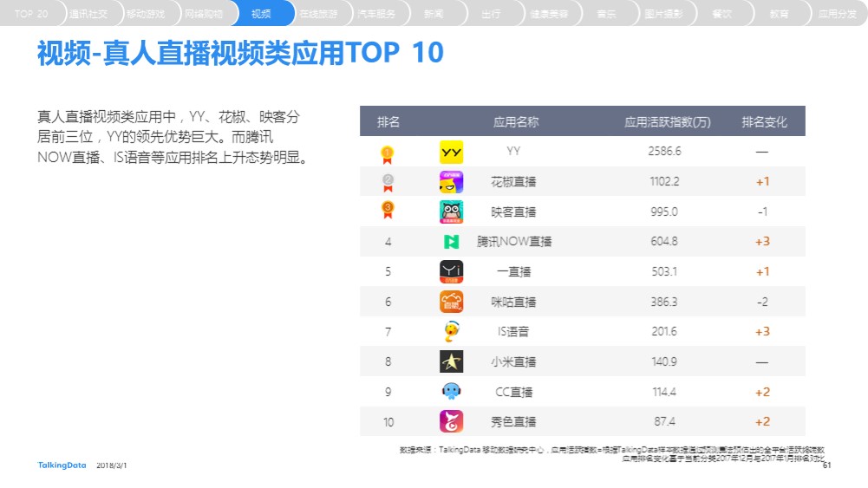This screenshot has height=488, width=868.
Task: Open the 汽车服务 tab
Action: pos(375,13)
